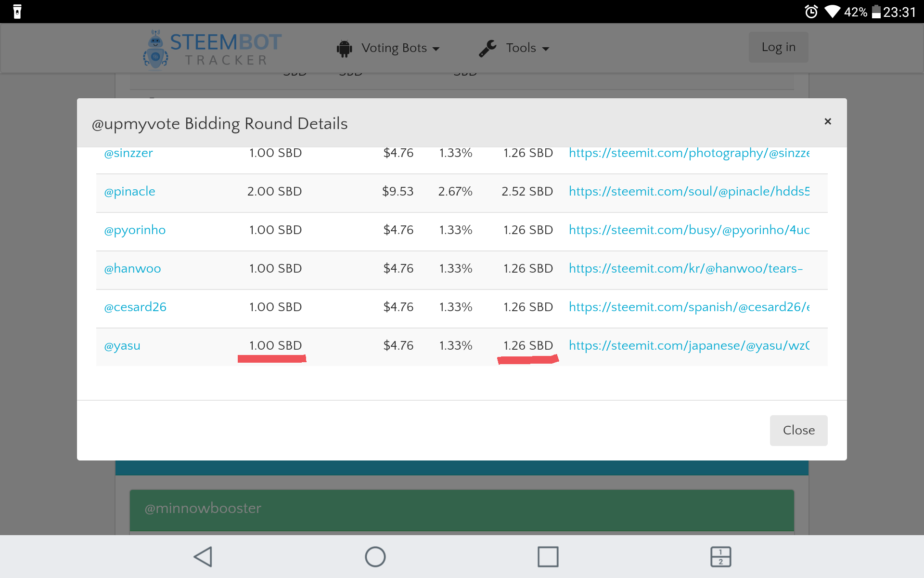
Task: Click the @minnowbooster panel header behind dialog
Action: coord(462,510)
